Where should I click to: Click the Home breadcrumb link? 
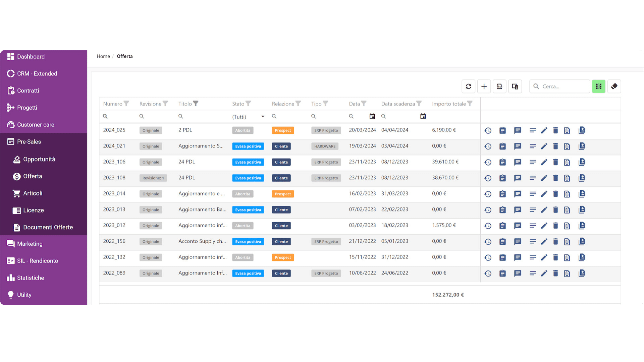(103, 56)
